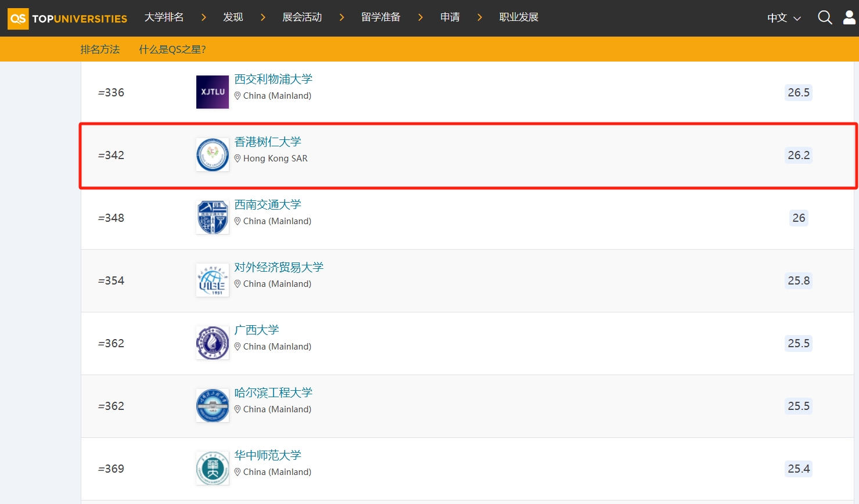Open the 发现 menu item

tap(233, 17)
